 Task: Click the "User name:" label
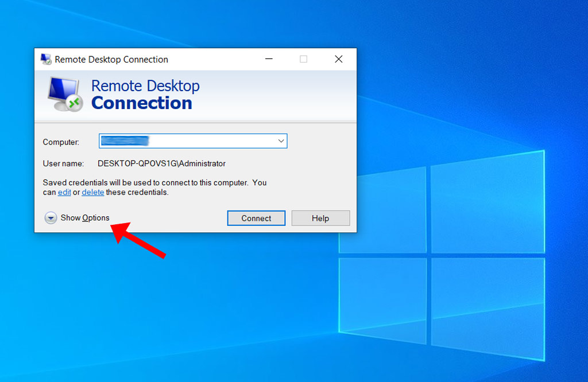(x=63, y=163)
